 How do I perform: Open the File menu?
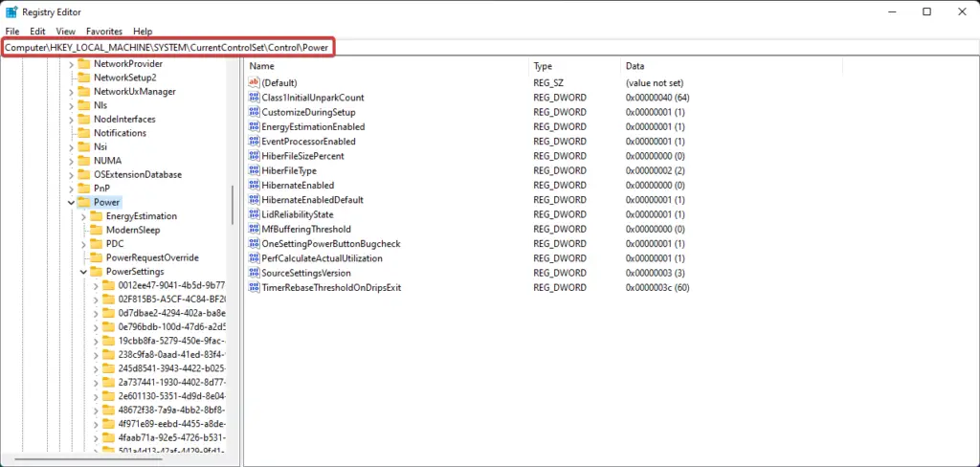pyautogui.click(x=11, y=31)
